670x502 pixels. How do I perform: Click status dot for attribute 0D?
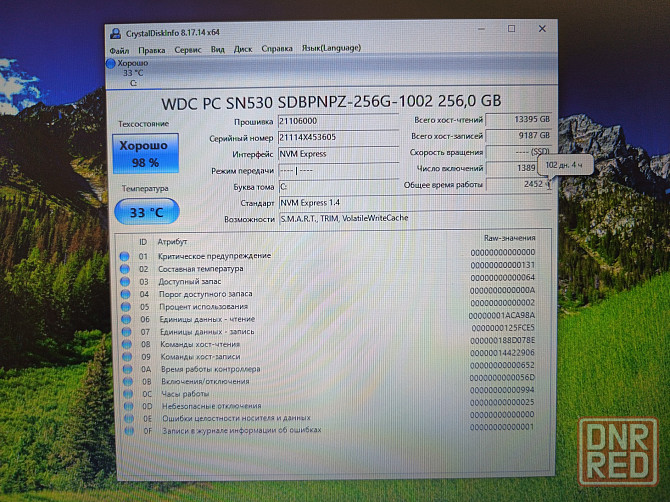[129, 406]
